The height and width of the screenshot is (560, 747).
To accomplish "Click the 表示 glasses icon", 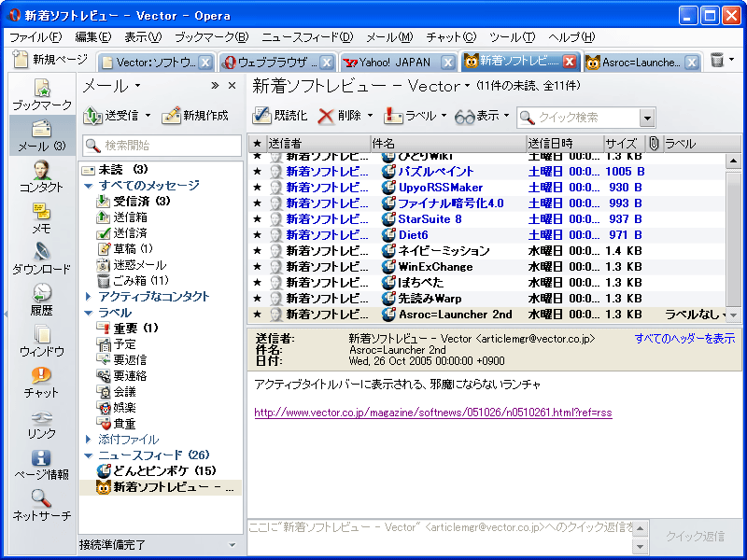I will (x=465, y=117).
